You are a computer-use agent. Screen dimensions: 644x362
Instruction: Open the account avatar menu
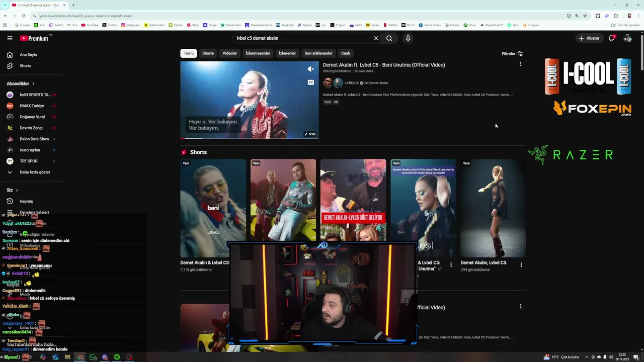click(627, 38)
